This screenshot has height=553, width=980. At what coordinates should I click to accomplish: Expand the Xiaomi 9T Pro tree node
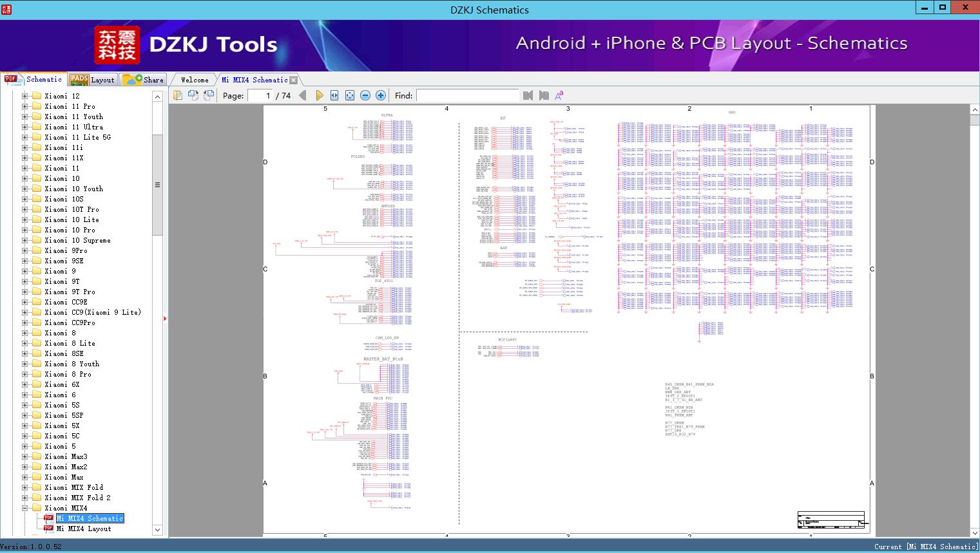[24, 292]
